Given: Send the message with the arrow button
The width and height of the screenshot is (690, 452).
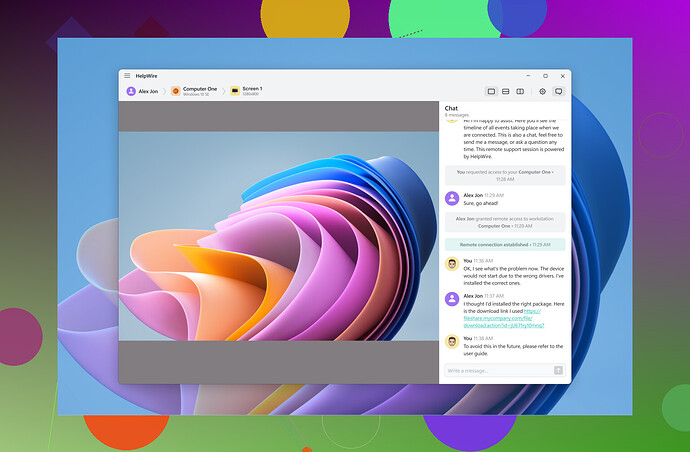Looking at the screenshot, I should click(x=558, y=371).
